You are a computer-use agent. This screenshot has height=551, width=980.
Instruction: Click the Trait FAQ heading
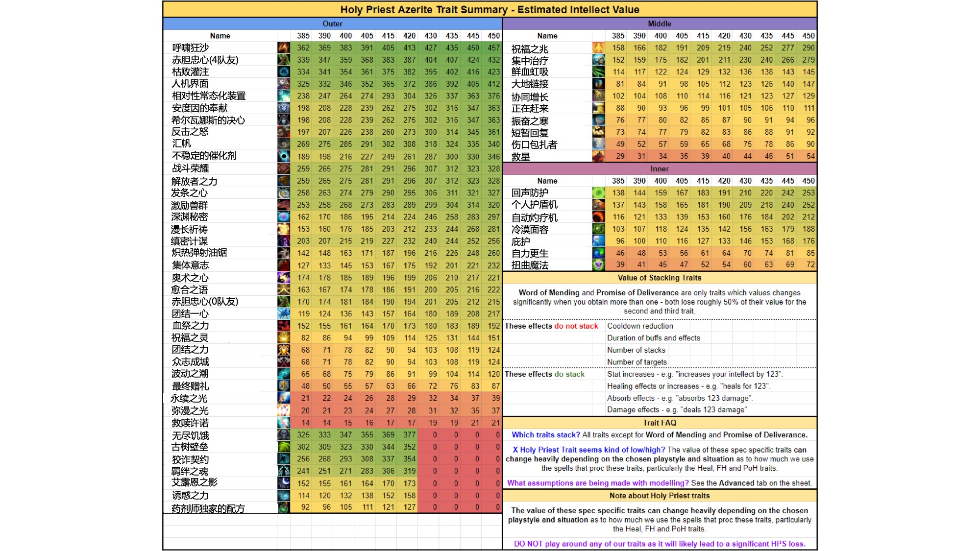660,423
